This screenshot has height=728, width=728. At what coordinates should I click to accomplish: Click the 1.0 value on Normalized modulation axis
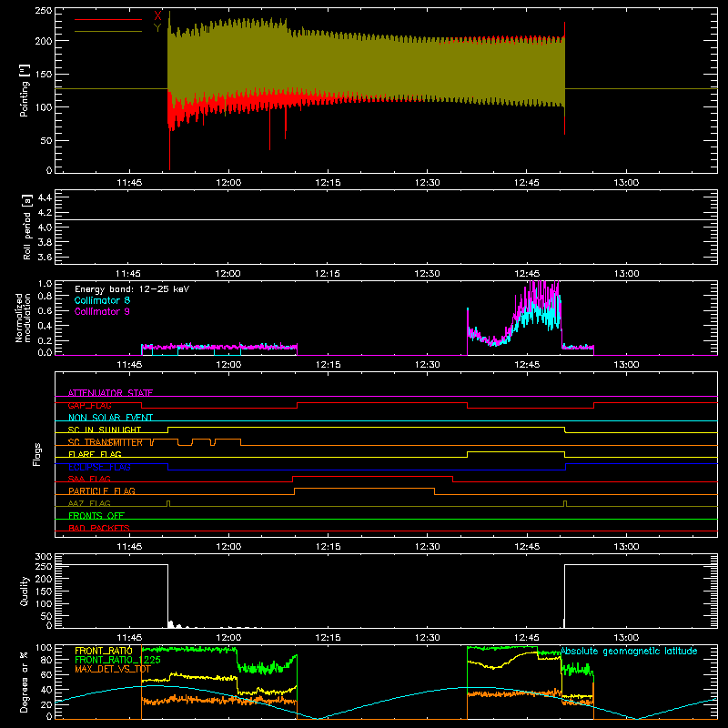(x=45, y=284)
